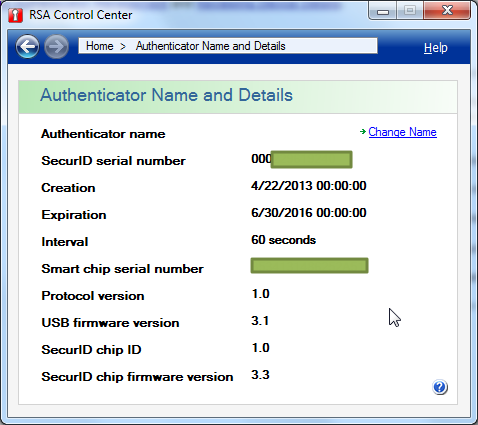The image size is (478, 425).
Task: Click the 60 seconds interval value
Action: pyautogui.click(x=283, y=240)
